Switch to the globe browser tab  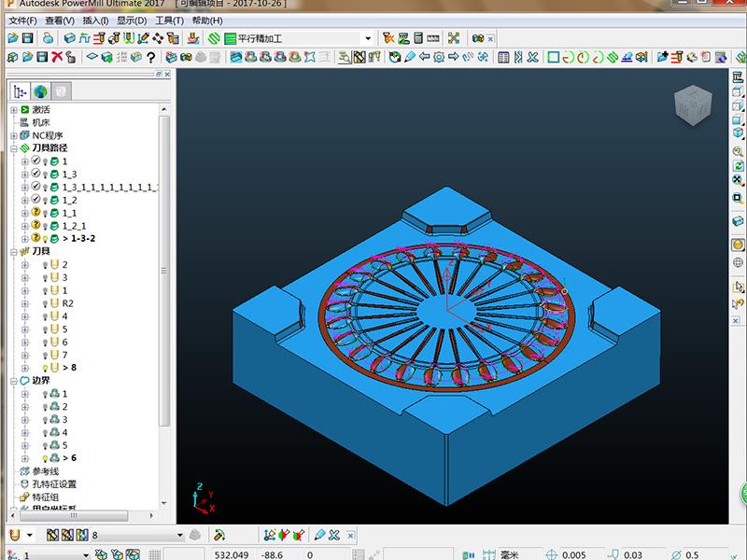(x=40, y=91)
